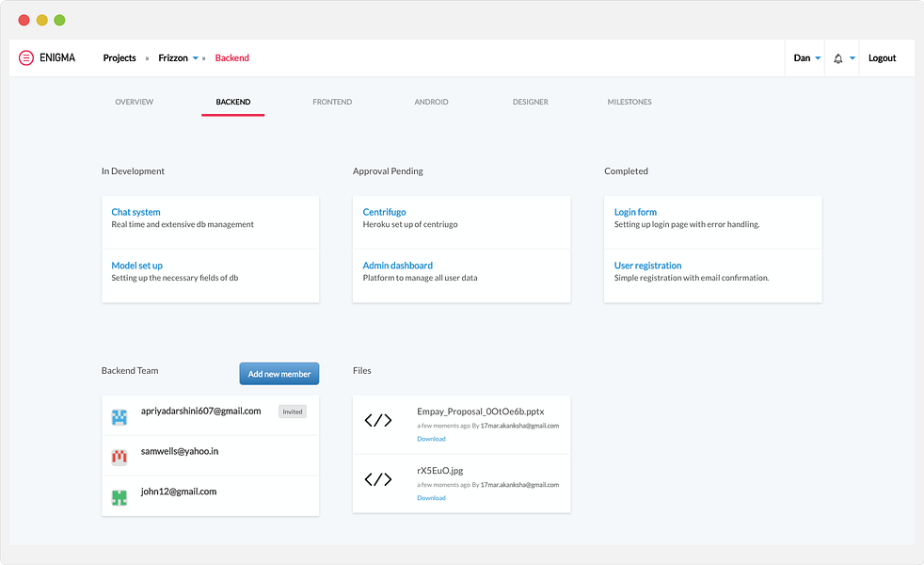Click the red avatar beside samwells@yahoo.in
Screen dimensions: 924x565
[x=119, y=457]
